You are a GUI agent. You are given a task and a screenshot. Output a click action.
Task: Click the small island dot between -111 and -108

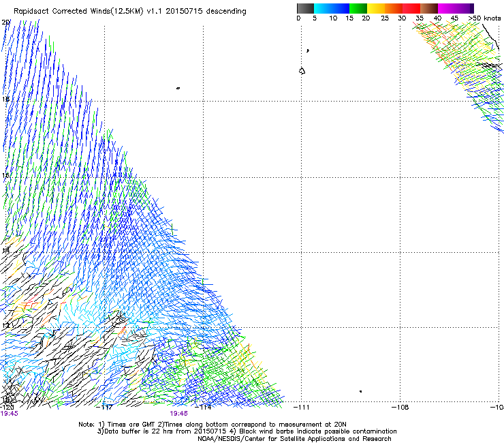pos(361,391)
